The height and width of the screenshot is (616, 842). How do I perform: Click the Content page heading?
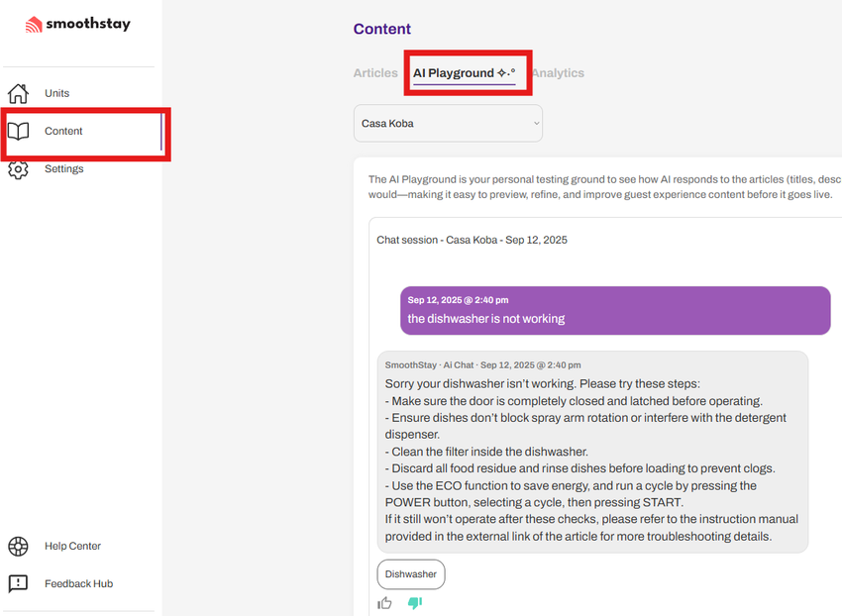point(381,29)
